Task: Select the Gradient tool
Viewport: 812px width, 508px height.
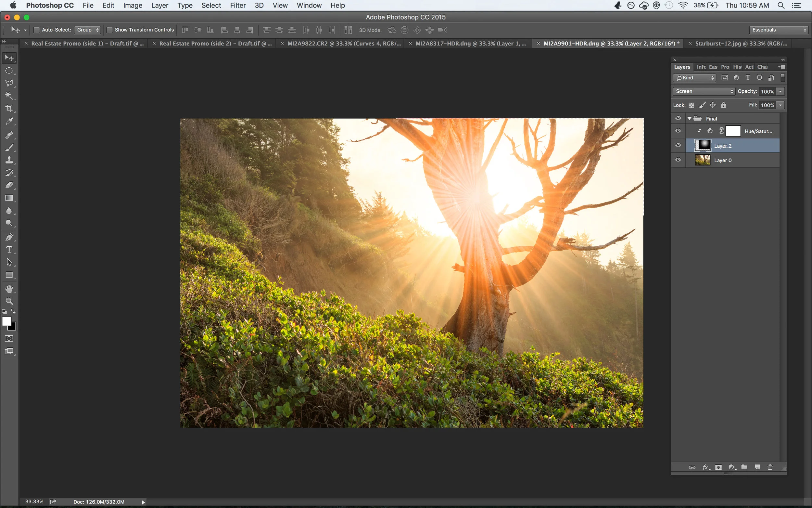Action: [9, 198]
